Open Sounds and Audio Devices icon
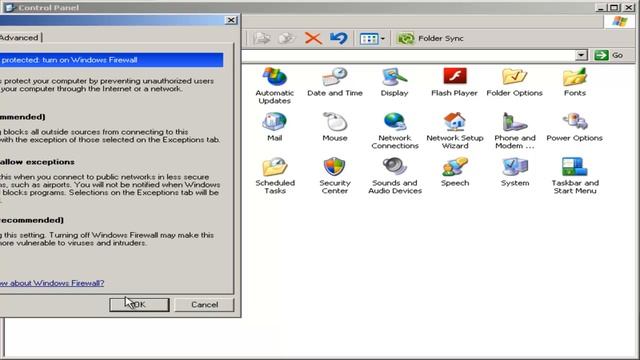 point(395,176)
